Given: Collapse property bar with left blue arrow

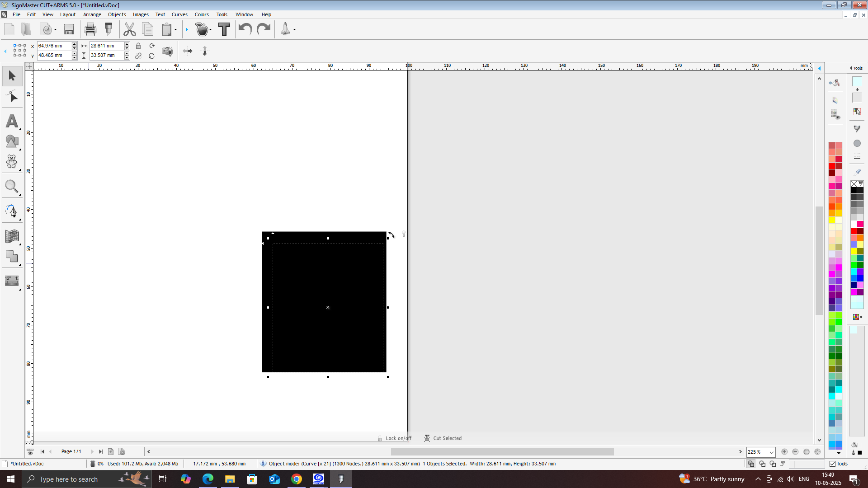Looking at the screenshot, I should (x=5, y=51).
